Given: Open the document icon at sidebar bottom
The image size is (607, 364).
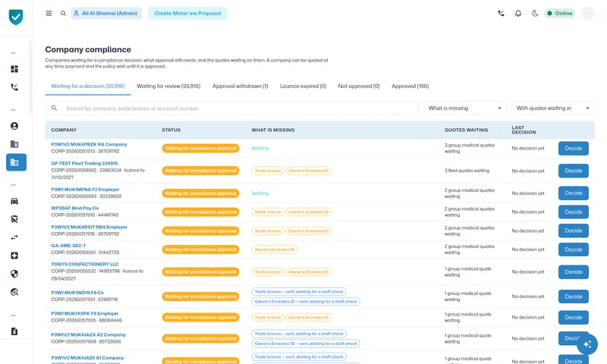Looking at the screenshot, I should pos(14,331).
